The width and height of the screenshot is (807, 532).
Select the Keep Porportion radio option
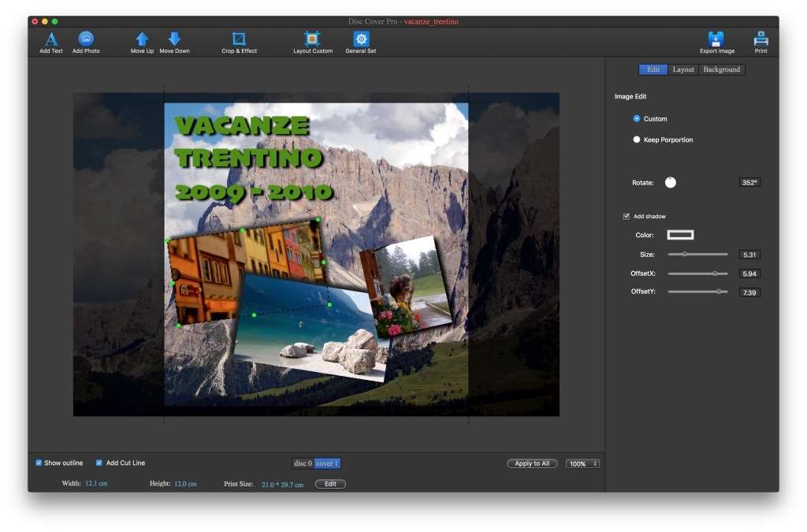click(637, 140)
